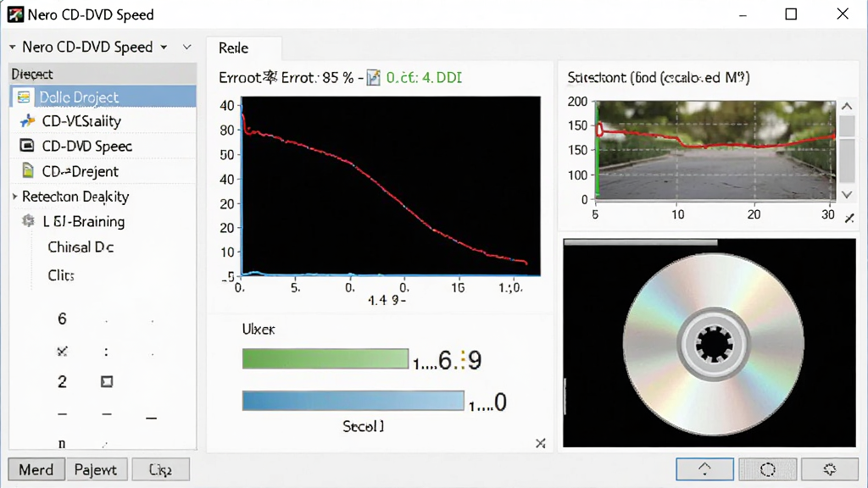Click the small chart's scroll-up arrow
Viewport: 868px width, 488px height.
[x=847, y=106]
